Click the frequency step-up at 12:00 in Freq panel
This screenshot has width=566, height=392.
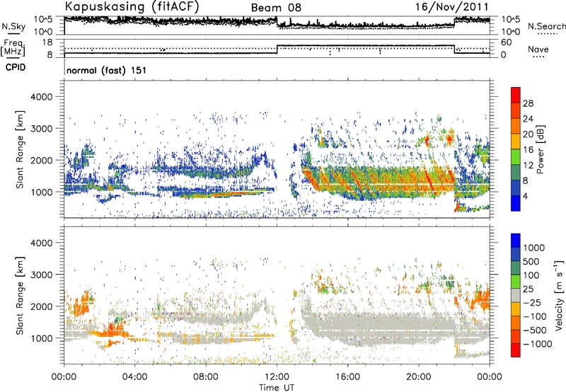(x=277, y=50)
